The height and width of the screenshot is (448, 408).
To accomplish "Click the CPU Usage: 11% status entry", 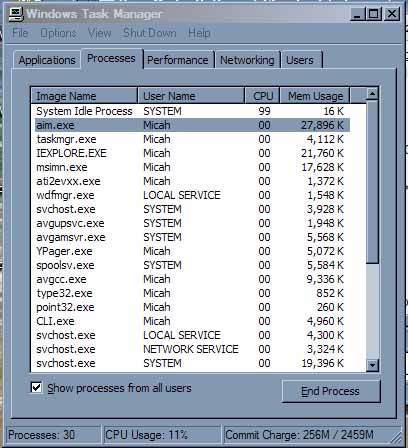I will click(162, 435).
